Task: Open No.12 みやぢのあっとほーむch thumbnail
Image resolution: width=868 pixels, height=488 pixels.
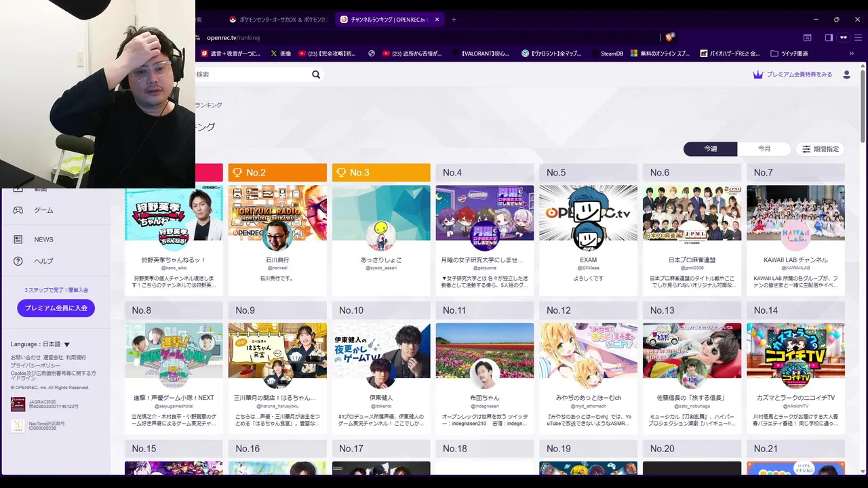Action: point(589,350)
